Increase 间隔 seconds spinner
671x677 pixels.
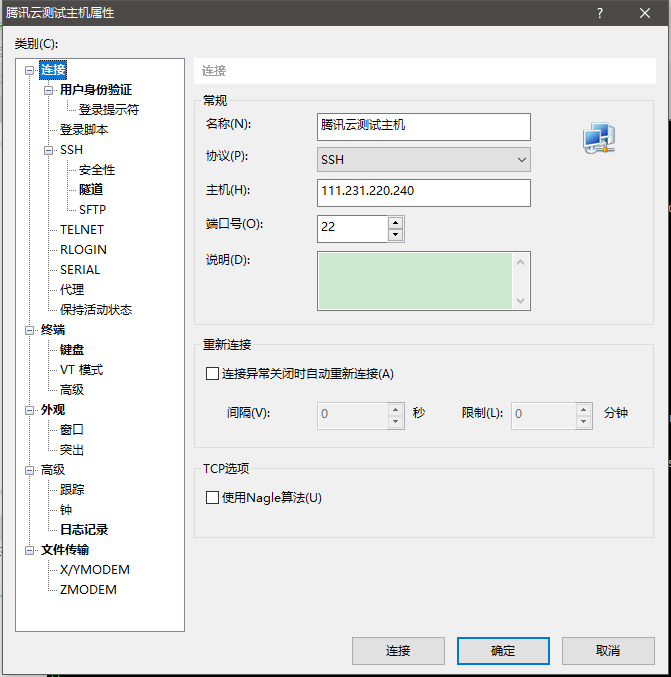coord(396,409)
